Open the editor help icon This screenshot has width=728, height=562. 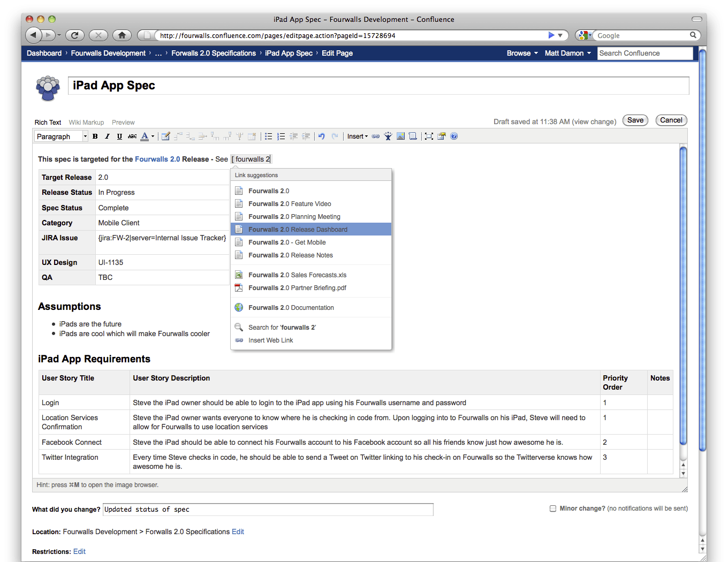(x=454, y=136)
